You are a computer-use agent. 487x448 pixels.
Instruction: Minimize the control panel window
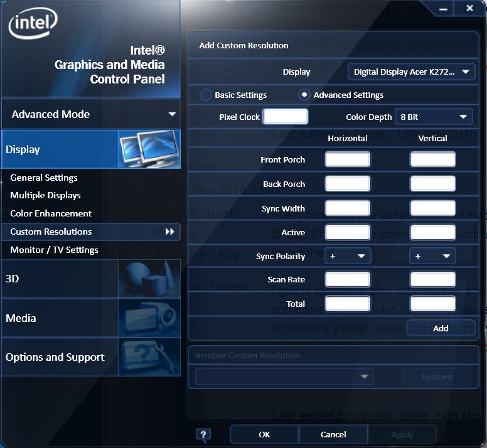pos(443,9)
